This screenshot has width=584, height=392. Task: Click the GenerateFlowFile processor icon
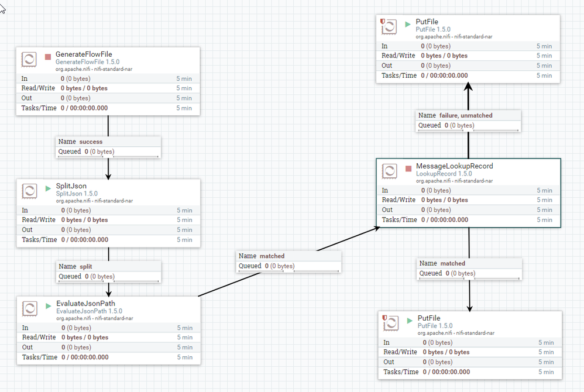coord(29,59)
